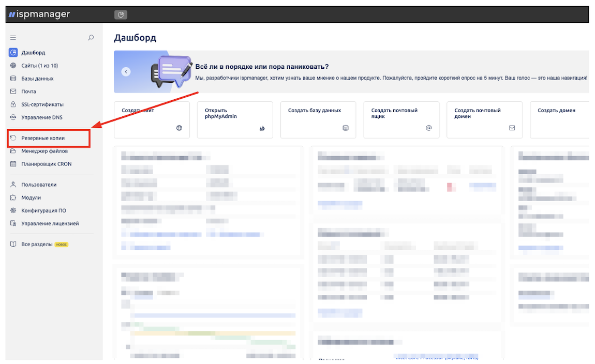The image size is (595, 364).
Task: Click the dashboard tab icon in top bar
Action: [121, 14]
